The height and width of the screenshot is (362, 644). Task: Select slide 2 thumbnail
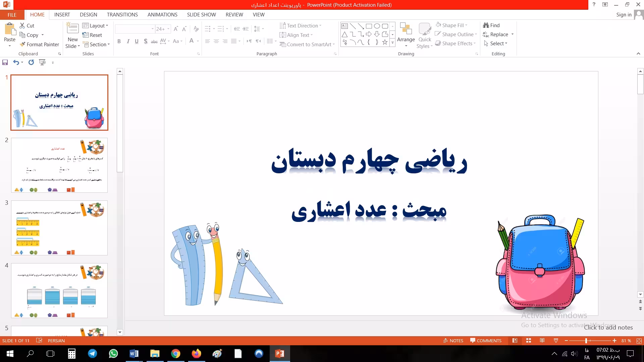[x=59, y=165]
